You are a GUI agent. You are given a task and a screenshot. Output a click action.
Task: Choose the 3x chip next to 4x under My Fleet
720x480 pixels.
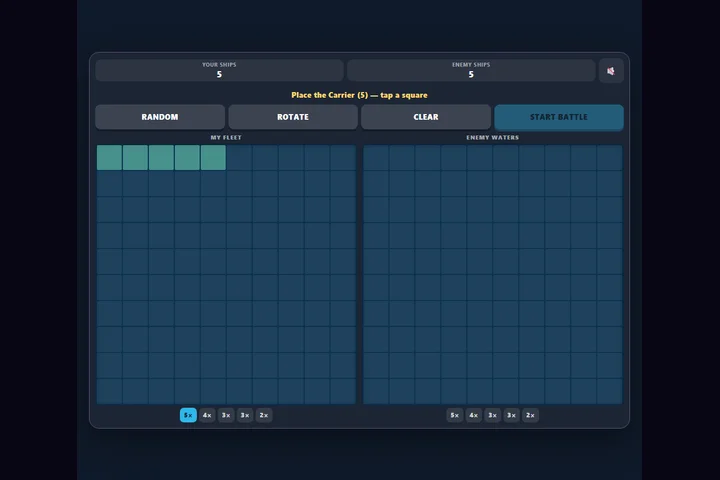pos(226,415)
